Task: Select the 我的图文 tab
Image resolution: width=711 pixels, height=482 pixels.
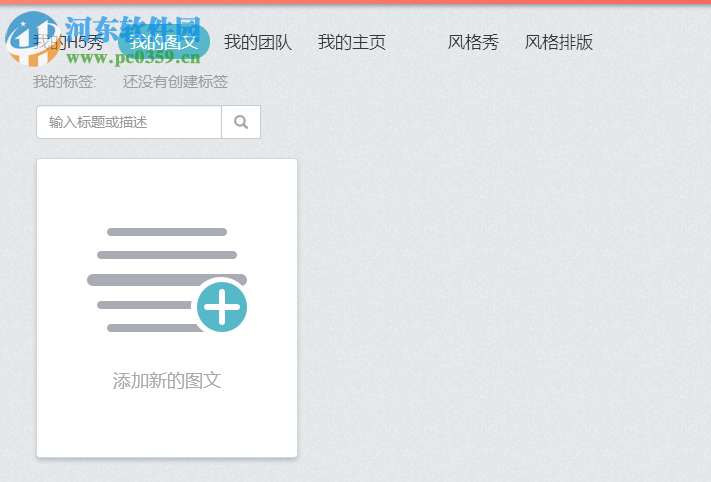Action: [164, 42]
